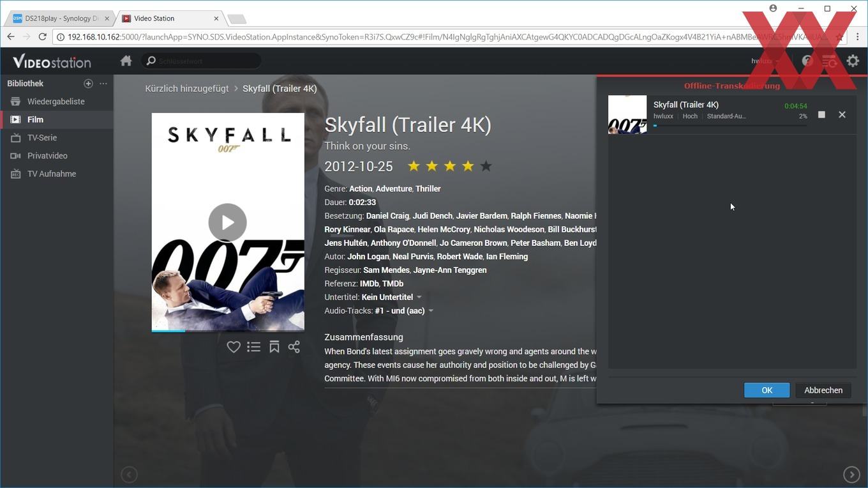
Task: Add a new library with plus icon
Action: [x=88, y=84]
